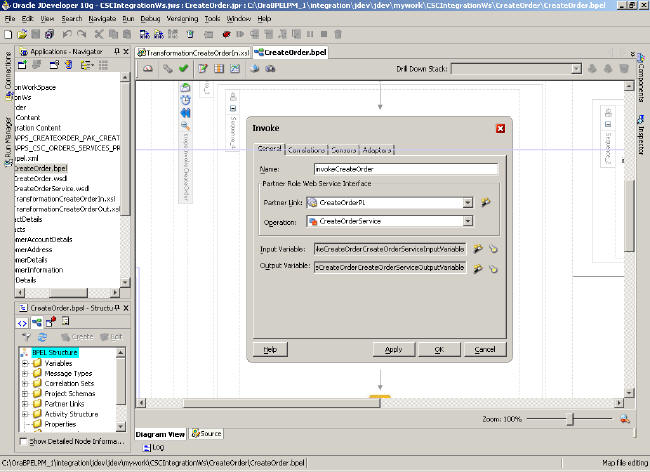Click the Filter funnel icon in Structure pane
The width and height of the screenshot is (650, 472).
26,337
